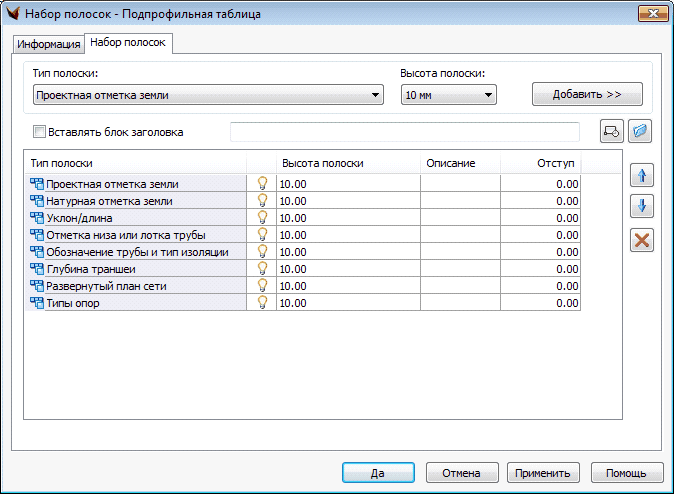This screenshot has width=674, height=494.
Task: Toggle lightbulb visibility for Уклон/длина row
Action: (262, 218)
